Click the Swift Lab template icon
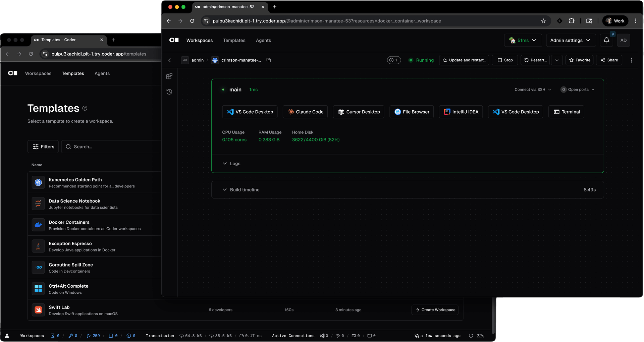This screenshot has width=644, height=342. click(x=38, y=310)
